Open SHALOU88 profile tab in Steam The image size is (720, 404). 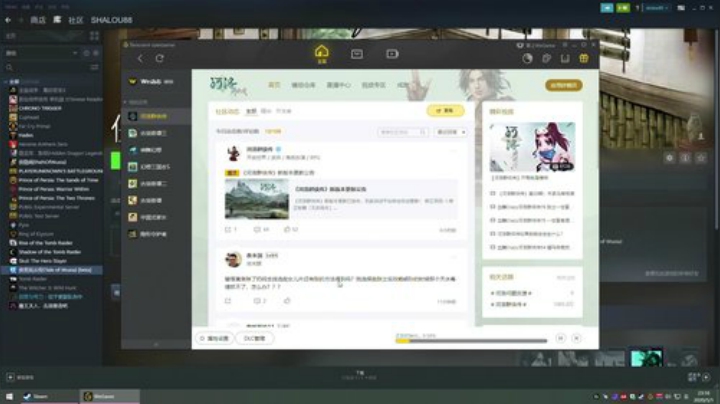[x=111, y=20]
